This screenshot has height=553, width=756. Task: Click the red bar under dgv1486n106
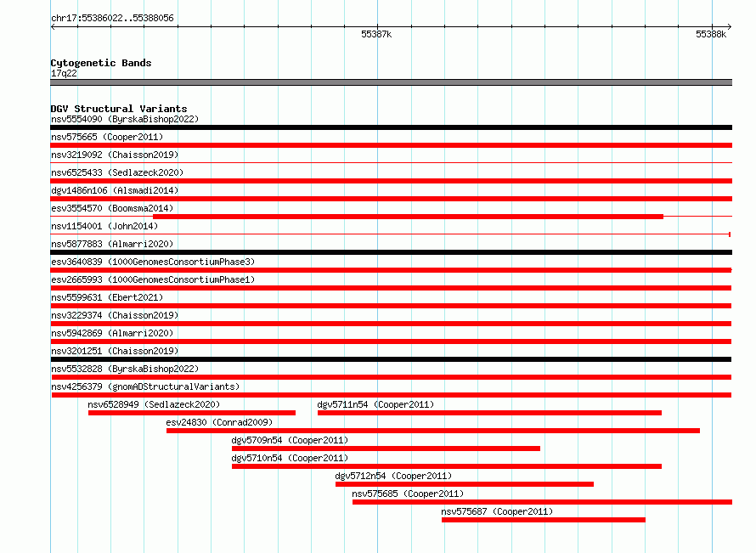point(391,199)
